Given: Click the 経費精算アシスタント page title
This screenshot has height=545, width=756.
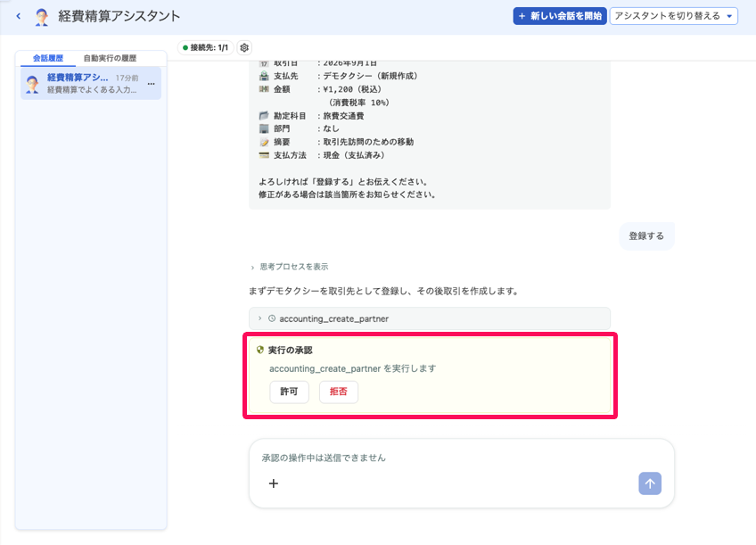Looking at the screenshot, I should [119, 16].
